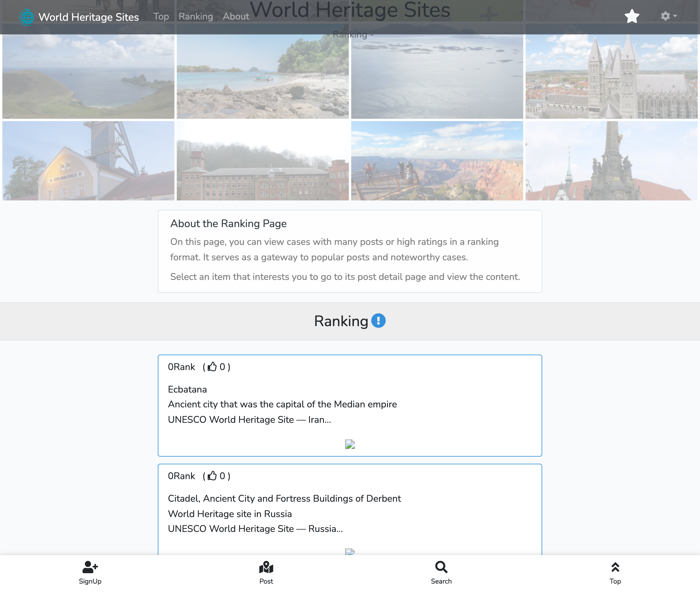
Task: Click the blue exclamation info icon beside Ranking
Action: [x=378, y=321]
